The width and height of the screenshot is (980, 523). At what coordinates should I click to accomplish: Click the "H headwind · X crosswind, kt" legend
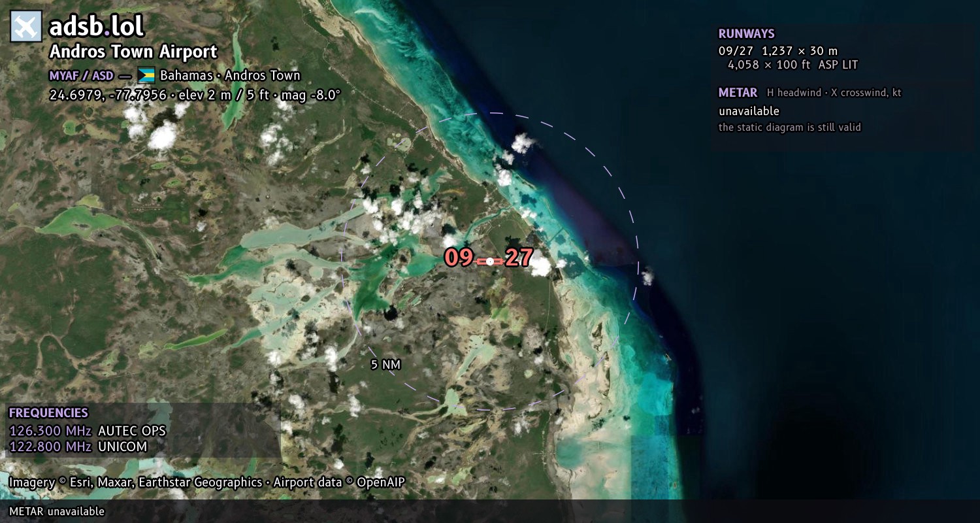834,93
